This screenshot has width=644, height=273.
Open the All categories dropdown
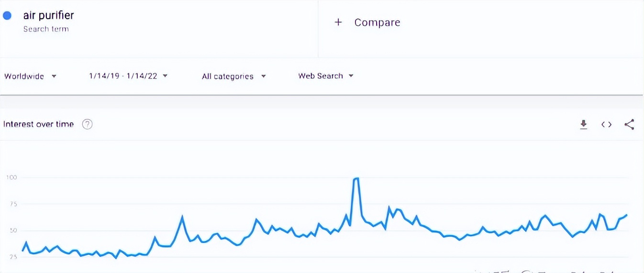coord(228,76)
